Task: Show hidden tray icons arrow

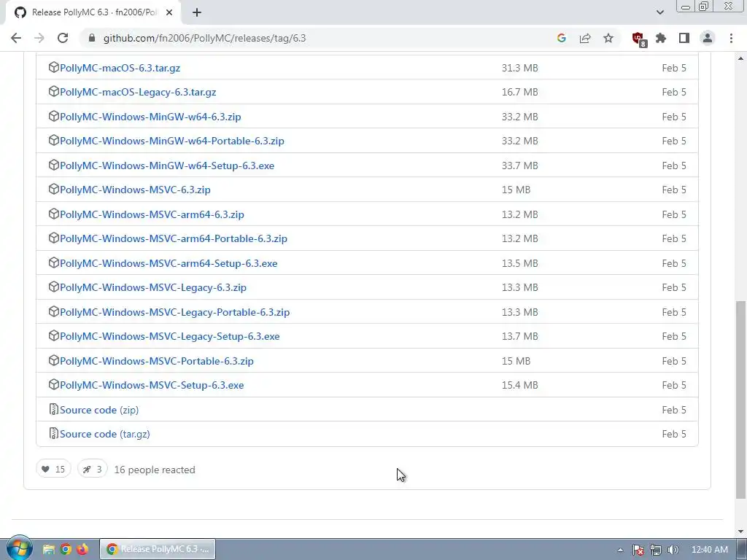Action: click(x=620, y=550)
